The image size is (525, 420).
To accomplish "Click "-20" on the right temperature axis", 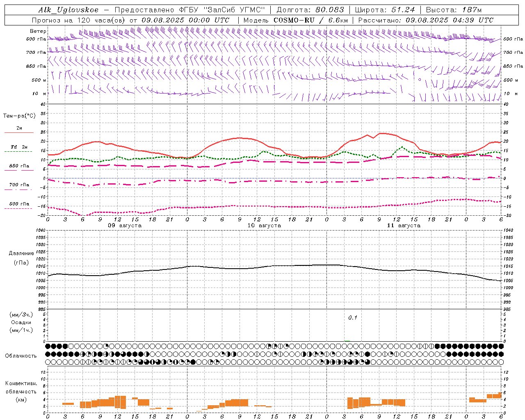I will tap(507, 215).
